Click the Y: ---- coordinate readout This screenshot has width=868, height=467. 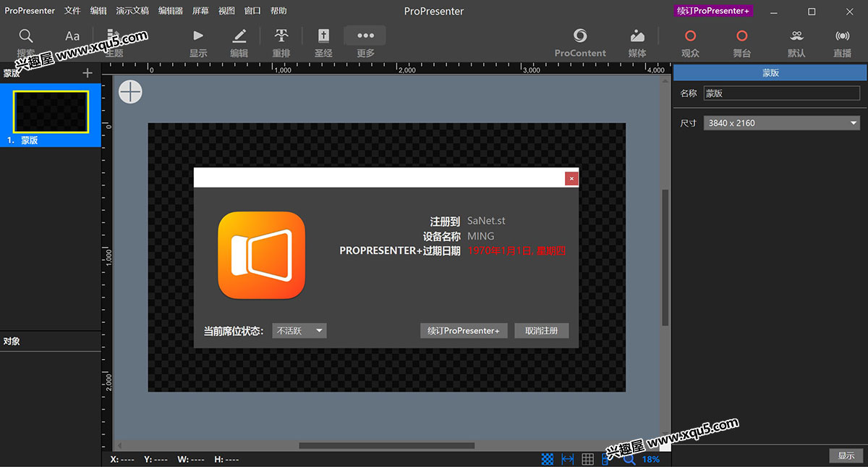tap(156, 459)
